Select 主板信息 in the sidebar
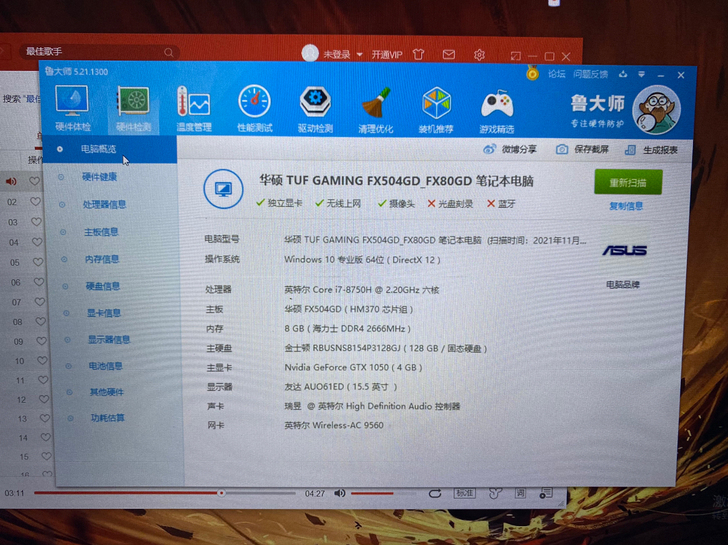This screenshot has height=545, width=728. tap(101, 232)
